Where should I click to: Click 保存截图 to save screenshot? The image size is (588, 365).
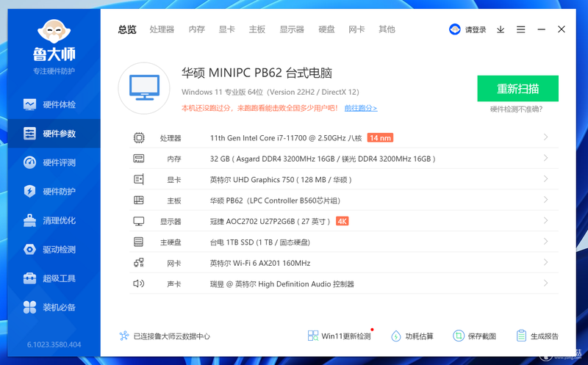coord(474,336)
